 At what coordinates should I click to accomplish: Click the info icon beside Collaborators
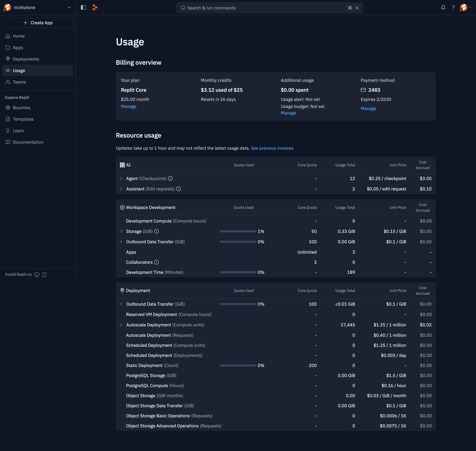[156, 262]
